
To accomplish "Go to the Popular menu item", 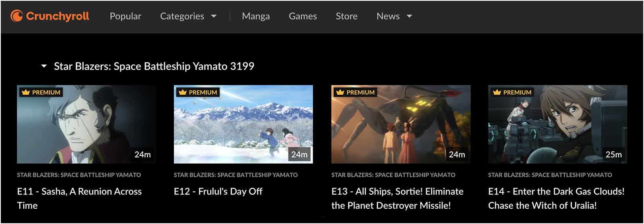I will (x=126, y=16).
